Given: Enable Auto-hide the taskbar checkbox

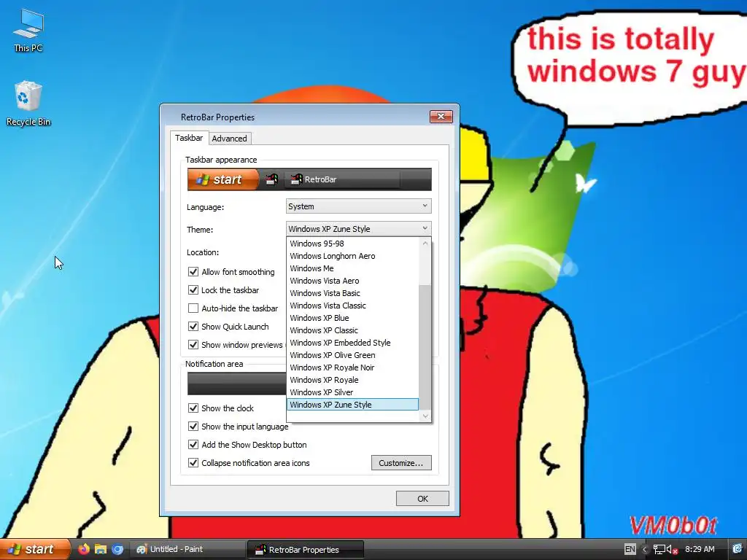Looking at the screenshot, I should [x=193, y=308].
